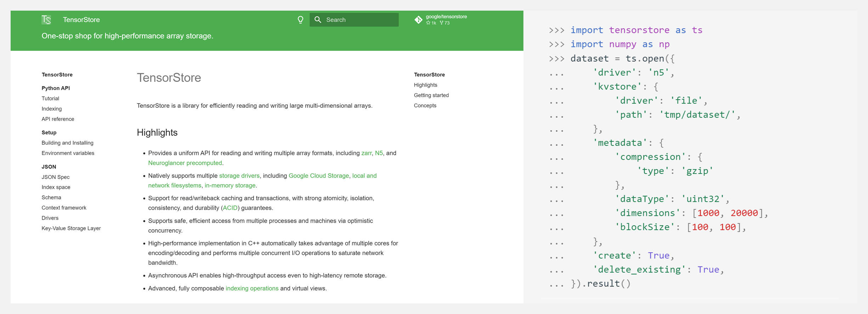
Task: Open Index space page
Action: click(x=56, y=187)
